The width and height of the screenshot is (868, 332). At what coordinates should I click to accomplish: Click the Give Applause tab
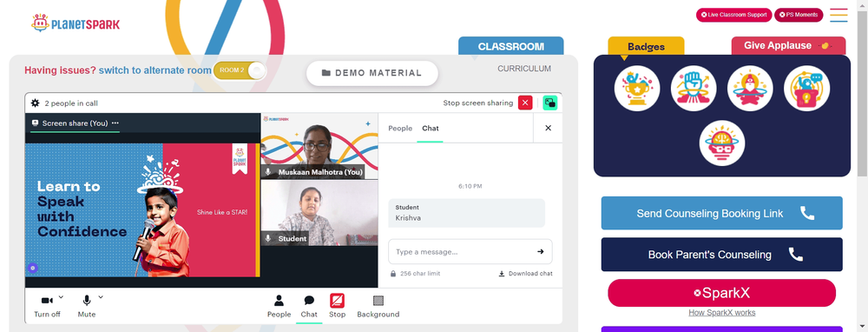[788, 46]
